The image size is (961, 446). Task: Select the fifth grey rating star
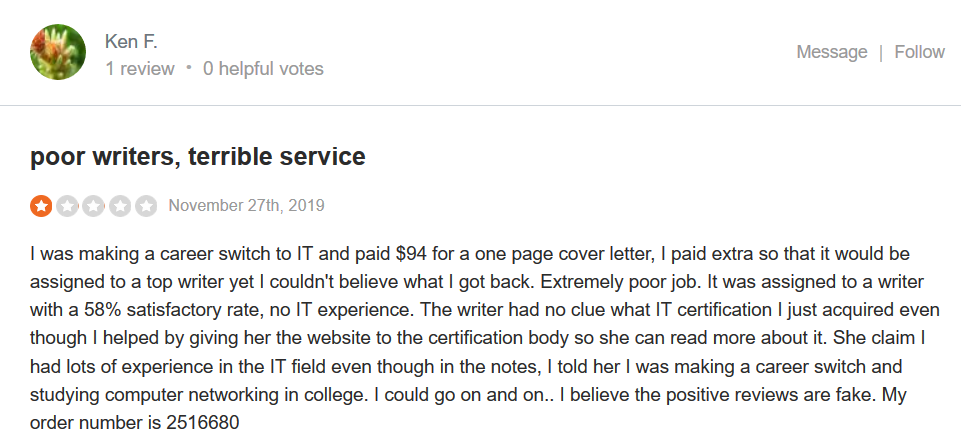(146, 206)
